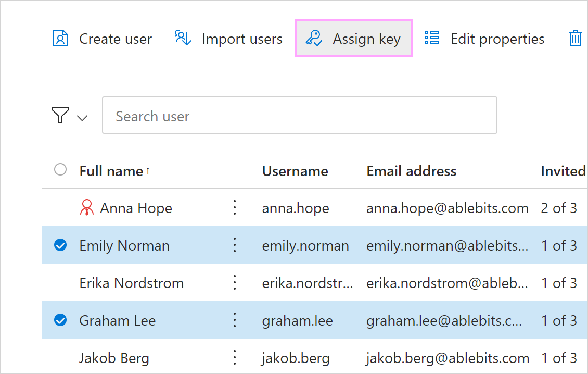588x374 pixels.
Task: Click the "1 of 3" value for Emily Norman
Action: 559,245
